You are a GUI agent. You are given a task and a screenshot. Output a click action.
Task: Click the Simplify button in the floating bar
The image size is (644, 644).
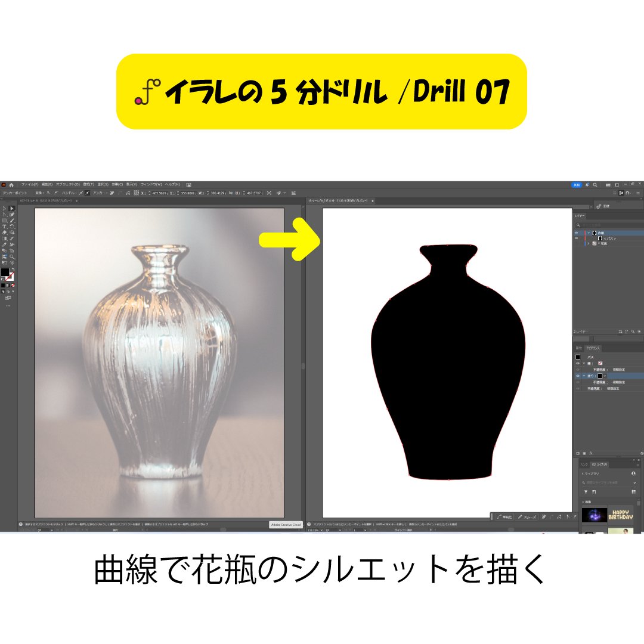[504, 516]
